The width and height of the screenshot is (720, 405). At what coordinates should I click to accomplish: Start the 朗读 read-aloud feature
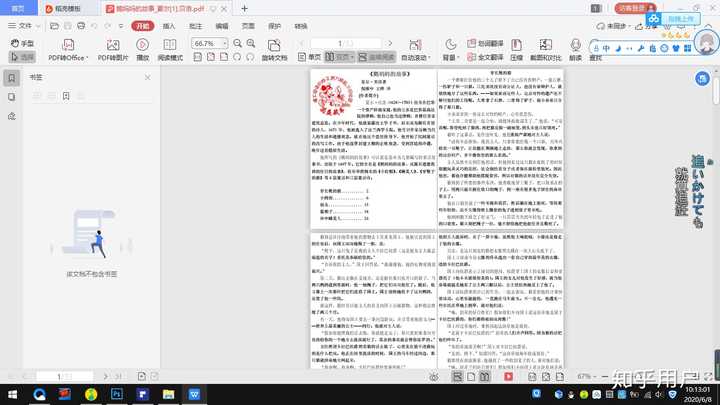tap(575, 50)
